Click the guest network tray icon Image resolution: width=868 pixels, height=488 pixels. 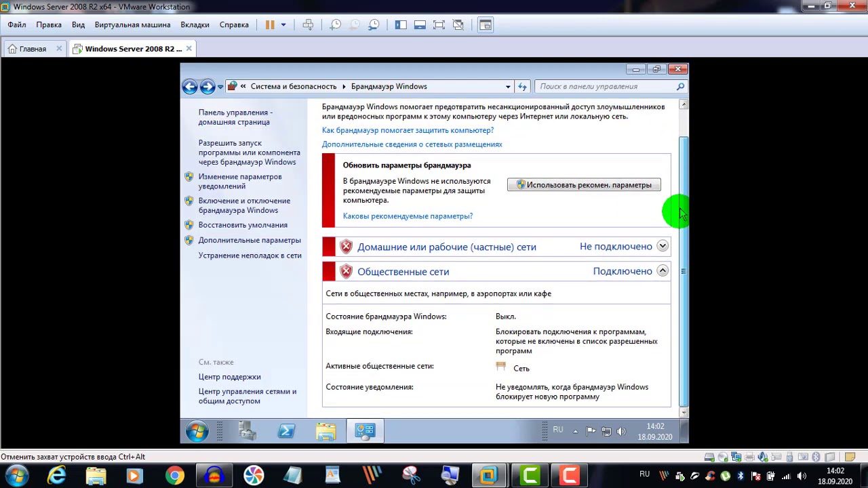point(606,431)
